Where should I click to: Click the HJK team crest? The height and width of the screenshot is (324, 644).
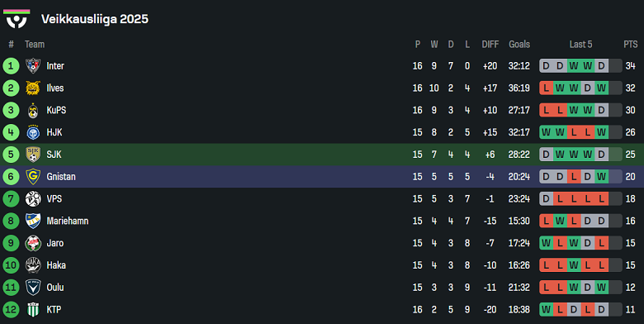pos(33,132)
